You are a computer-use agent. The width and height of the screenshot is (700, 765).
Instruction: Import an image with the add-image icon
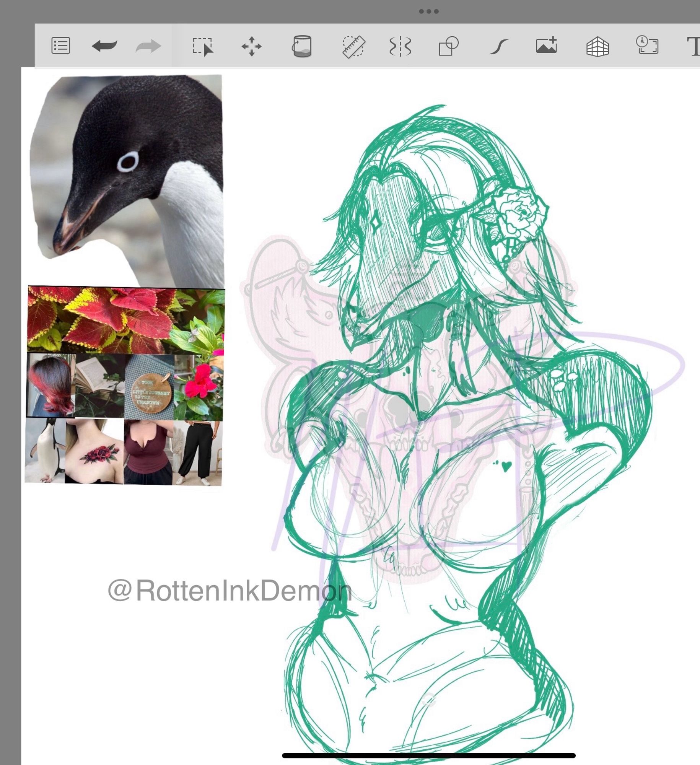[x=547, y=46]
